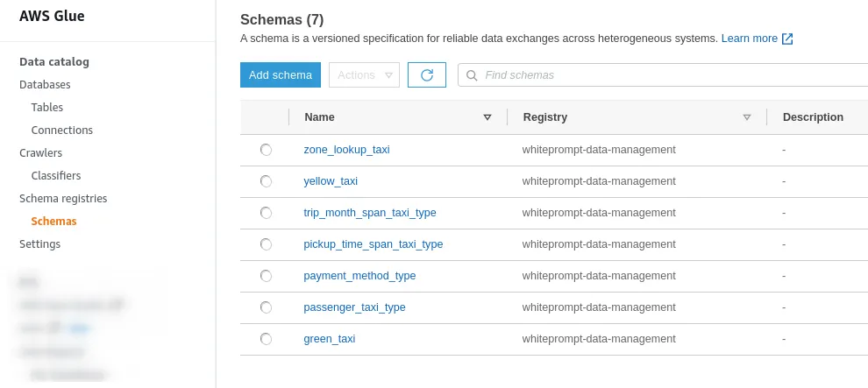Open Tables under Data catalog
The image size is (868, 388).
47,107
